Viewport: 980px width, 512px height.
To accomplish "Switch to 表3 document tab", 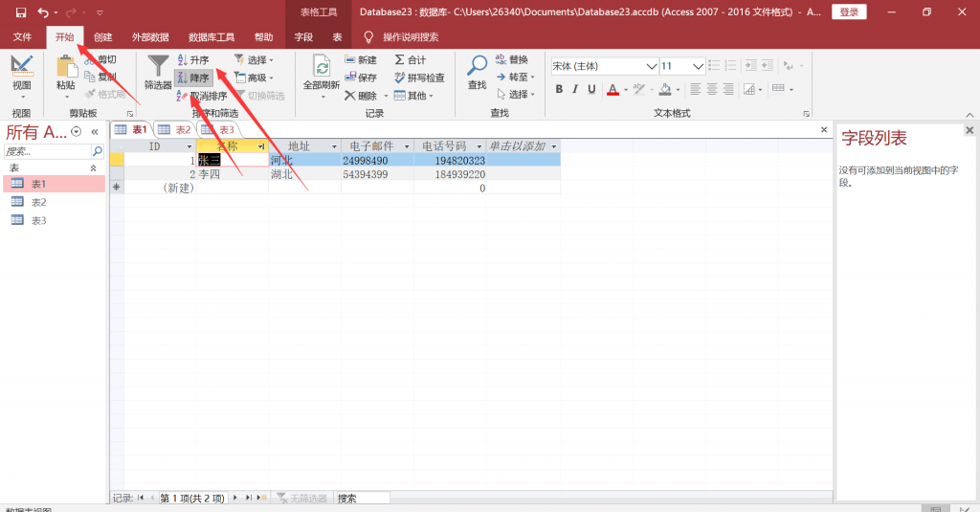I will point(219,129).
